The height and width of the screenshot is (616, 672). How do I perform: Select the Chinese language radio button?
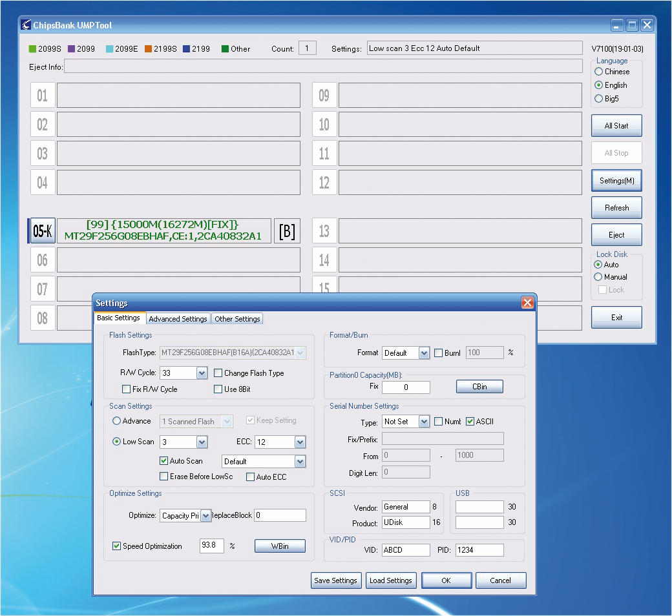click(x=599, y=72)
